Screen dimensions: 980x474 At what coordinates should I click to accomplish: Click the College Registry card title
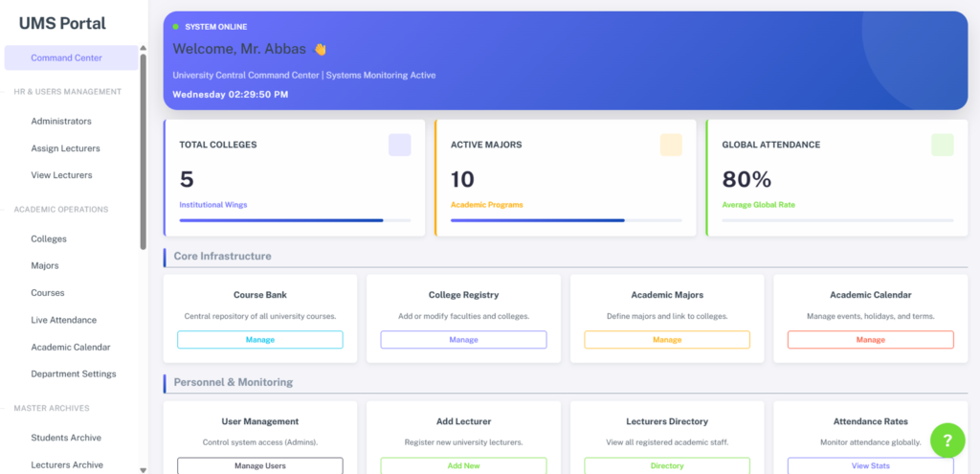click(x=464, y=295)
